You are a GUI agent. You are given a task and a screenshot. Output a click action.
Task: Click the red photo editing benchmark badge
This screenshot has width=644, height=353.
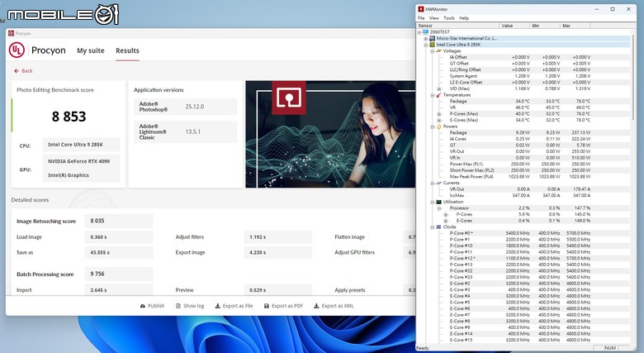(289, 98)
